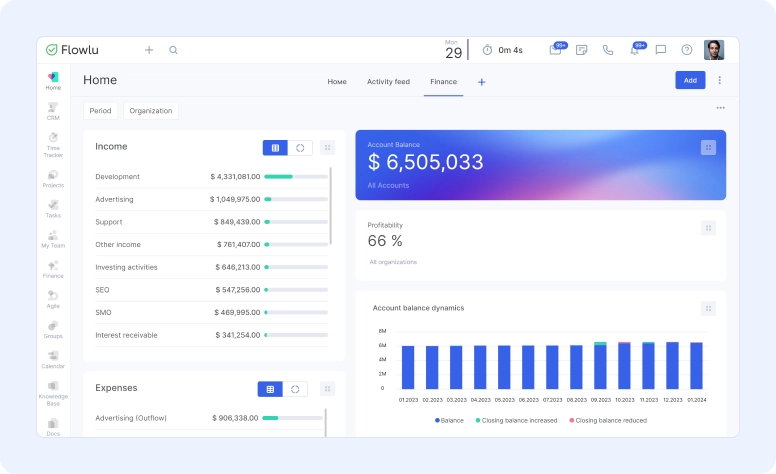Open the chat bubble icon
This screenshot has width=776, height=474.
pos(660,50)
